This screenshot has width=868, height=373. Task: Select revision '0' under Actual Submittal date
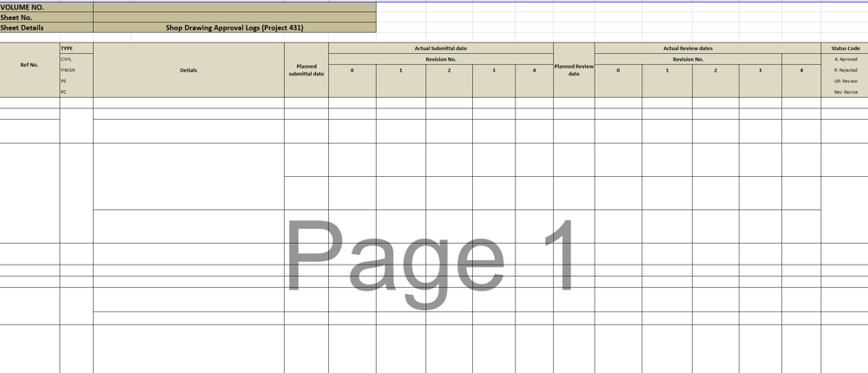(352, 82)
